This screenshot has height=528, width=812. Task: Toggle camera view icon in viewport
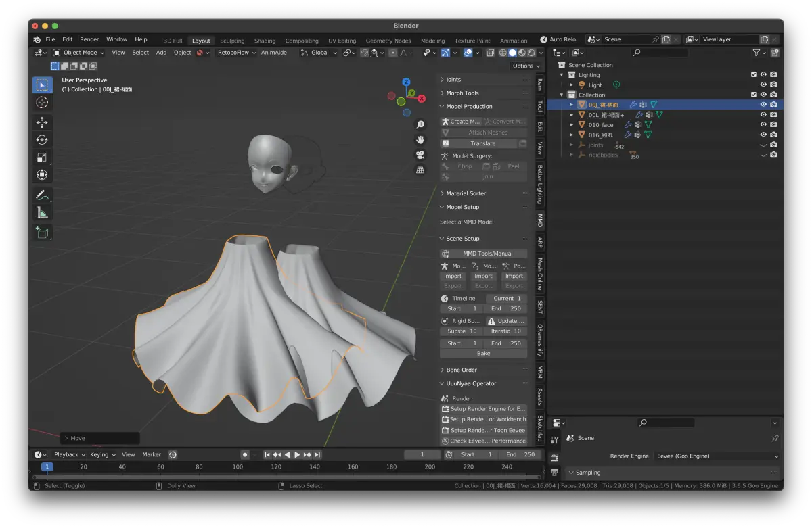coord(420,155)
